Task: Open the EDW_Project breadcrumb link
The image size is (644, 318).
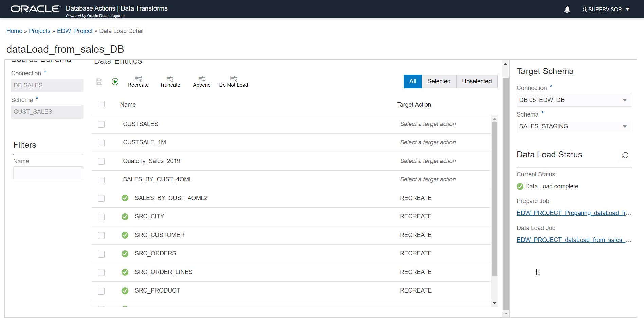Action: (75, 31)
